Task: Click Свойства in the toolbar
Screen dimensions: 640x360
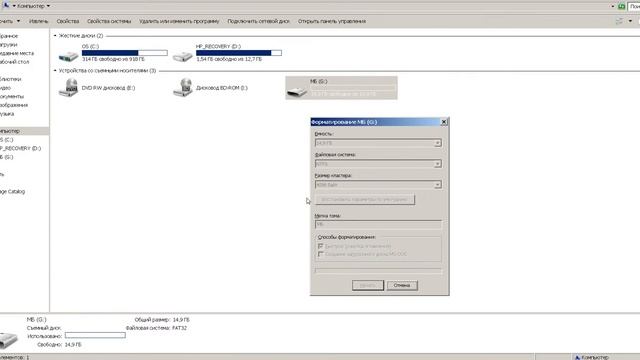Action: [67, 21]
